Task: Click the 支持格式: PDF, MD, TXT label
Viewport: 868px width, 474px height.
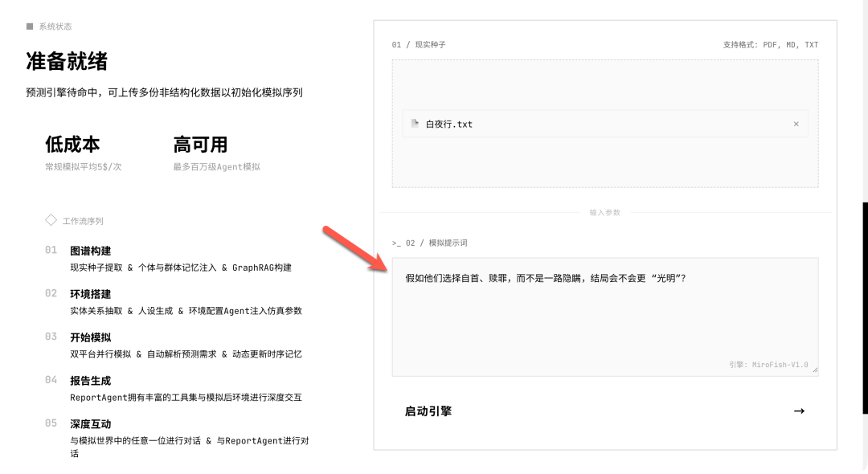Action: 771,45
